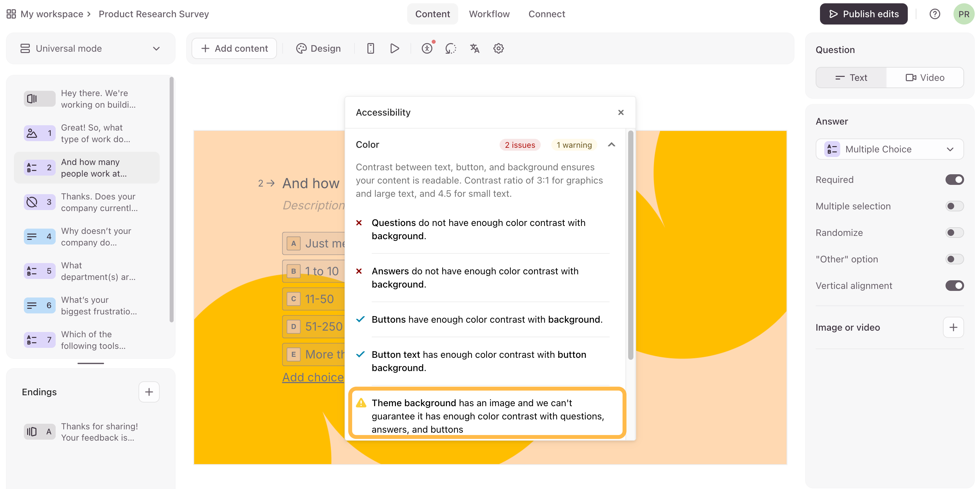980x489 pixels.
Task: Click the 2 issues badge
Action: click(x=520, y=145)
